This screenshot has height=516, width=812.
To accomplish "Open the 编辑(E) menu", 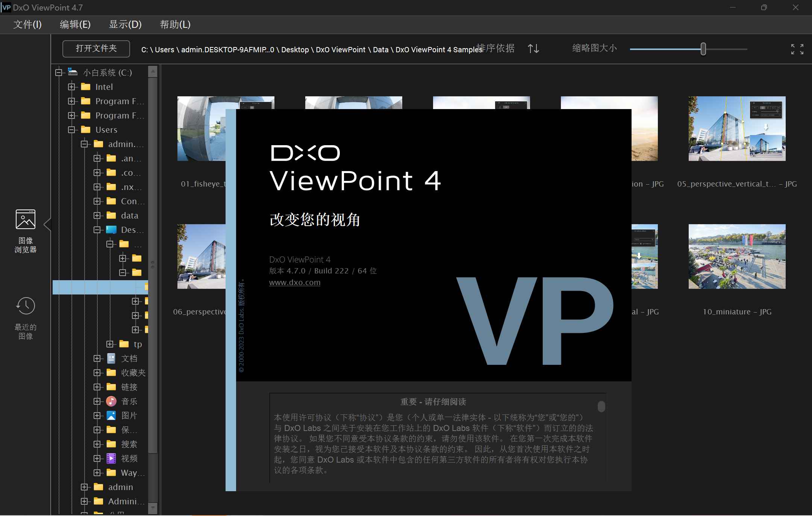I will pos(75,24).
